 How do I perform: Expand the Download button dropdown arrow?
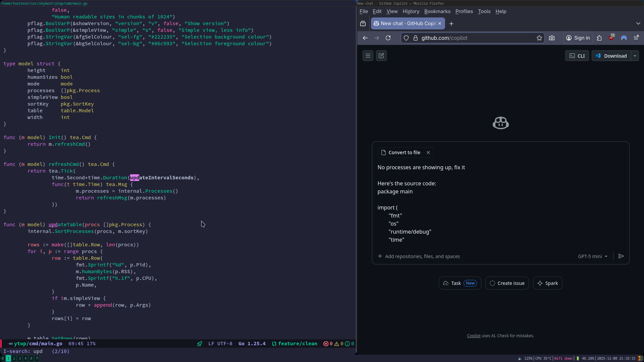635,56
